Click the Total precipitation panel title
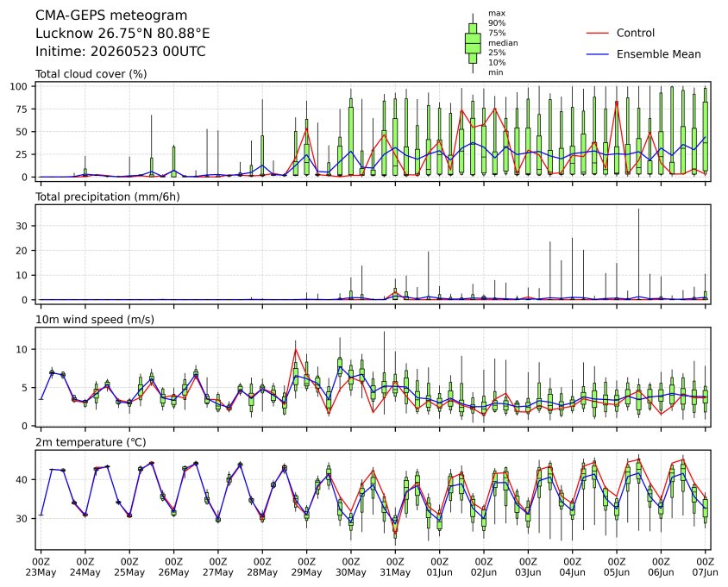 tap(108, 197)
